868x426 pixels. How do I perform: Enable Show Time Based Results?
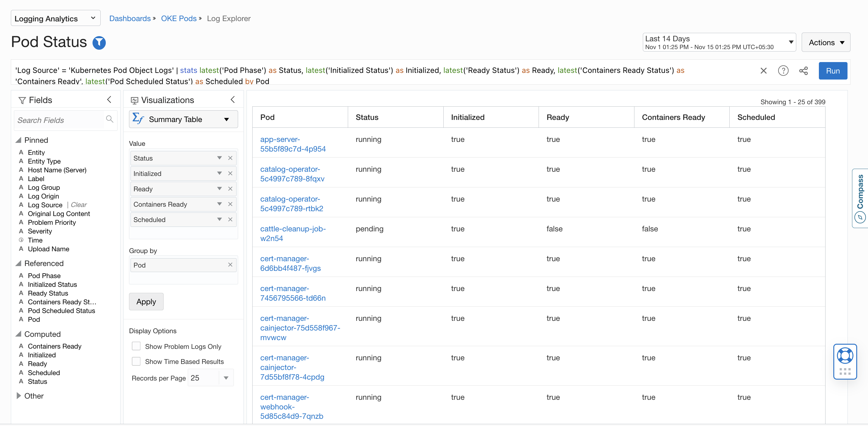pos(136,361)
